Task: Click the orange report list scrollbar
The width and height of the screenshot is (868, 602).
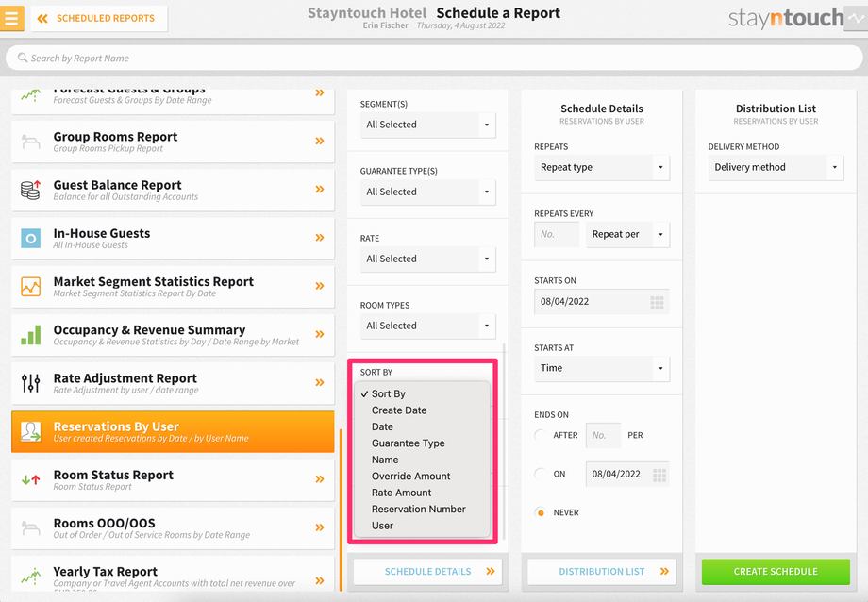Action: point(341,510)
